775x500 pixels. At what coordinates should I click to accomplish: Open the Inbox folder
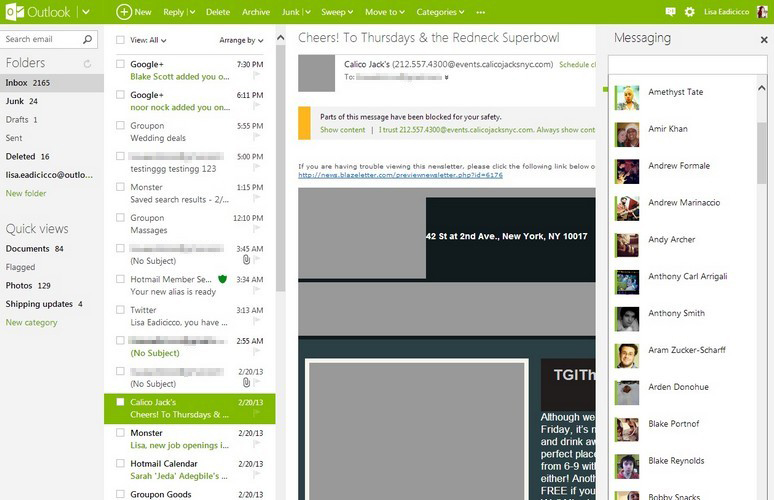[52, 83]
